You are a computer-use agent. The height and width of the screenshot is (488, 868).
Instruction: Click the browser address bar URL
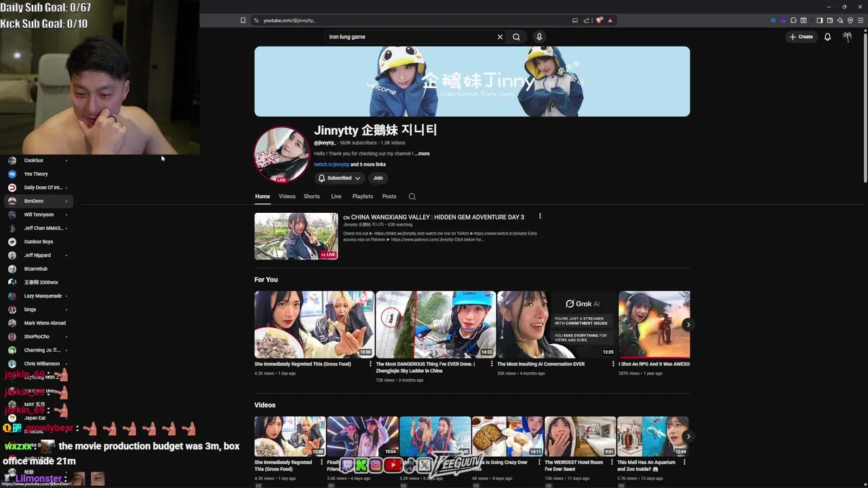point(289,20)
